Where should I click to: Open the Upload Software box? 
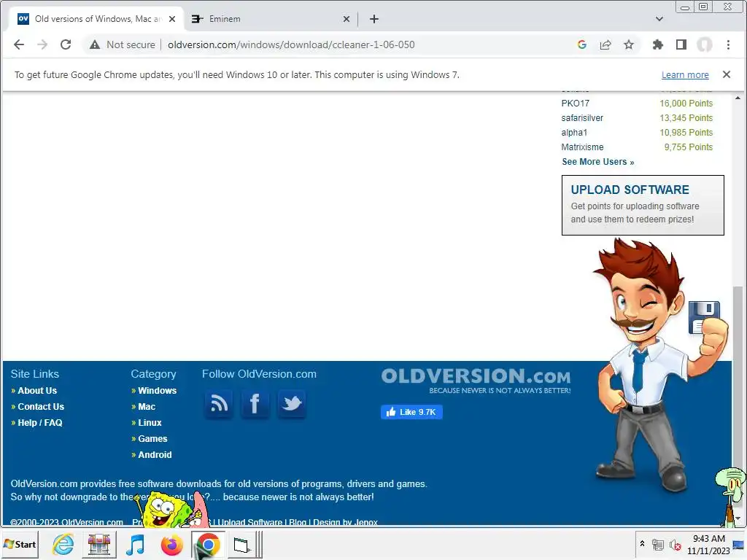click(643, 205)
